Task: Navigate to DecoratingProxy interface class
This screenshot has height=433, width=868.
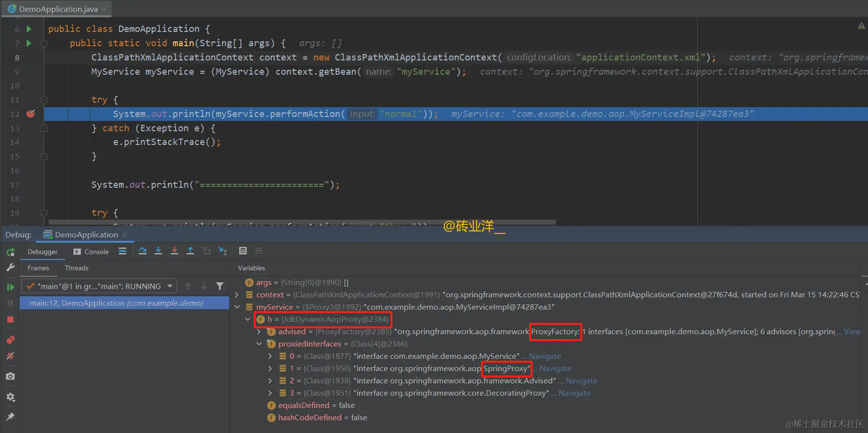Action: (574, 393)
